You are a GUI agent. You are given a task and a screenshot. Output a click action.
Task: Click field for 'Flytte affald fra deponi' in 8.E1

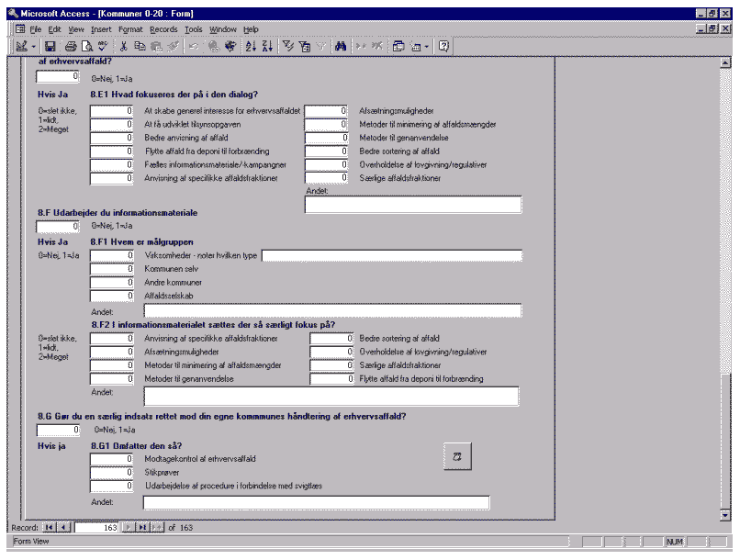[x=111, y=151]
